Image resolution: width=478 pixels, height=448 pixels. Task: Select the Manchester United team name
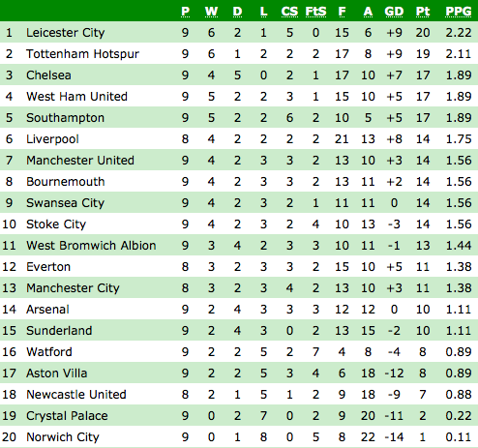point(80,161)
